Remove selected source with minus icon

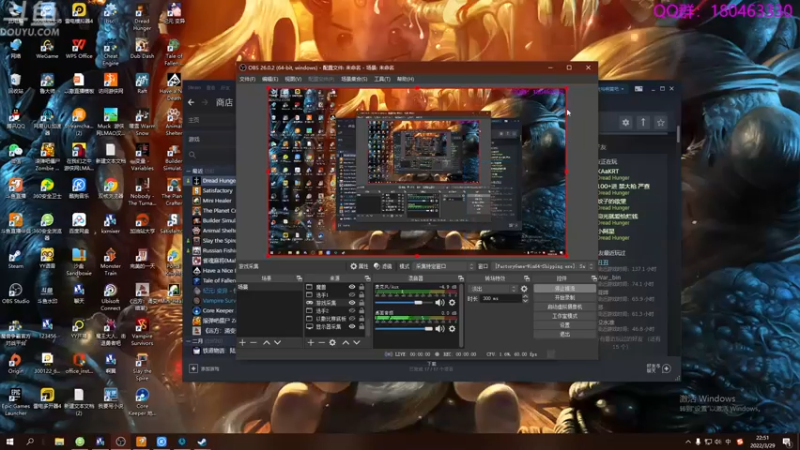click(x=321, y=343)
